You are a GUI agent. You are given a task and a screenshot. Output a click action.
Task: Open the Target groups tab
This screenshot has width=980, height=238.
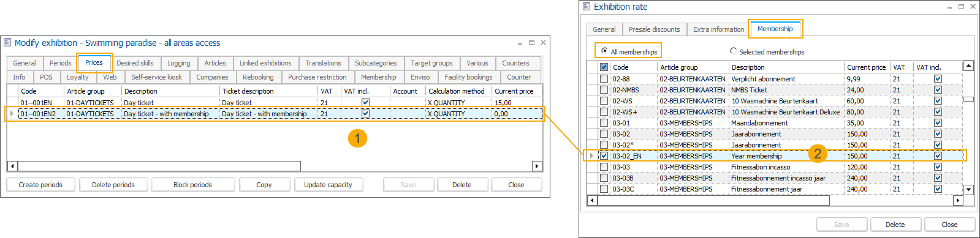[x=432, y=63]
